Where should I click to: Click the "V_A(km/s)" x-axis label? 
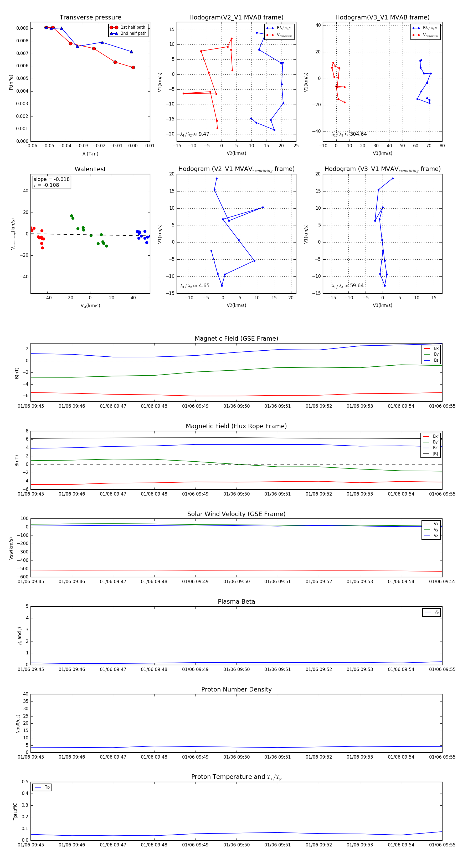click(90, 306)
